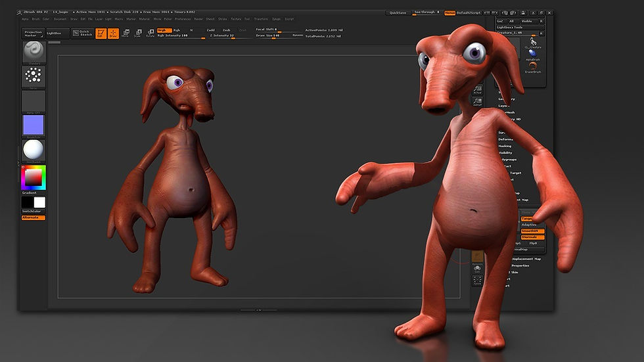The height and width of the screenshot is (362, 644).
Task: Click the R button beside Creature slider
Action: (541, 33)
